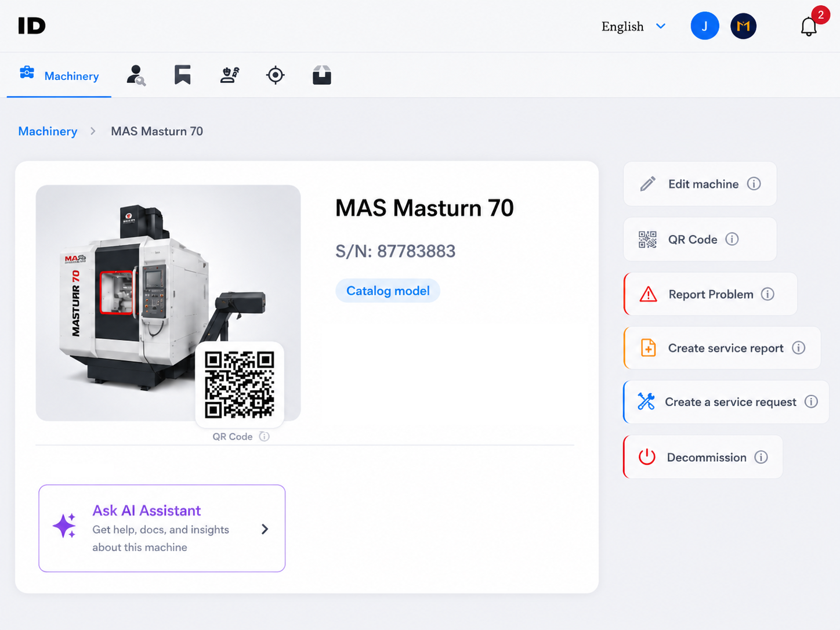Show info for QR Code action
Image resolution: width=840 pixels, height=630 pixels.
[732, 239]
